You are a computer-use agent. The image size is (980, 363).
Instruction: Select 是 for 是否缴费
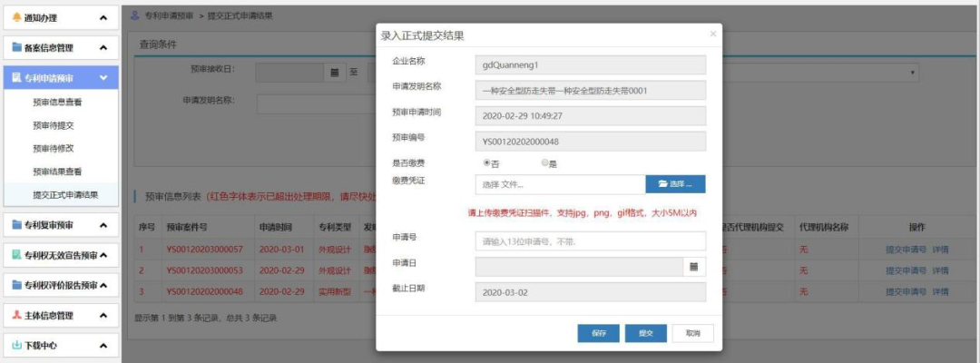point(544,163)
